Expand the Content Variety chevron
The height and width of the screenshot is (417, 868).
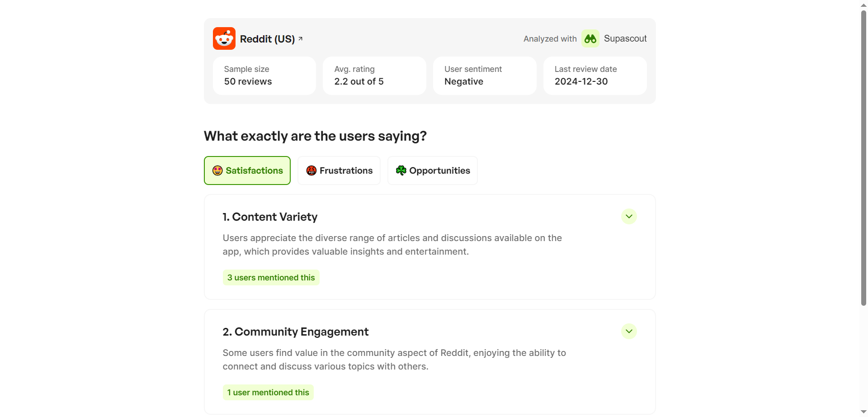point(629,217)
